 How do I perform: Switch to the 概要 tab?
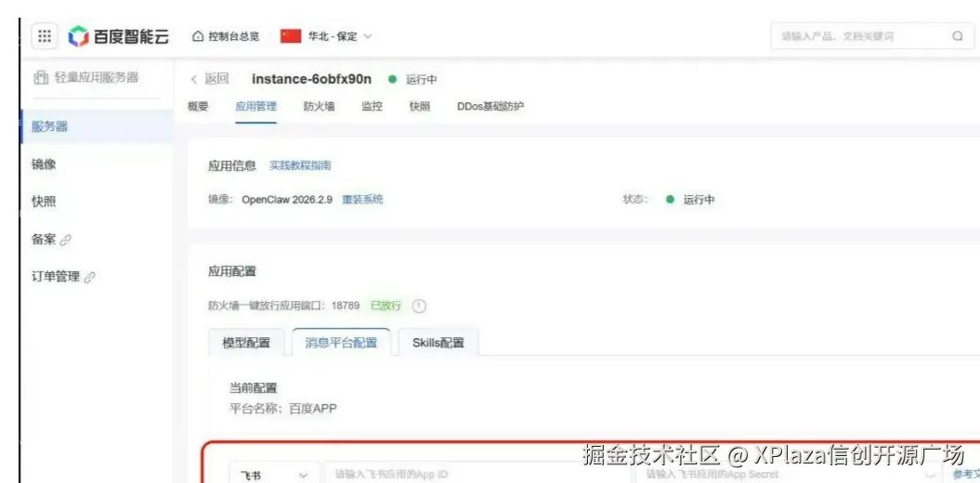198,106
